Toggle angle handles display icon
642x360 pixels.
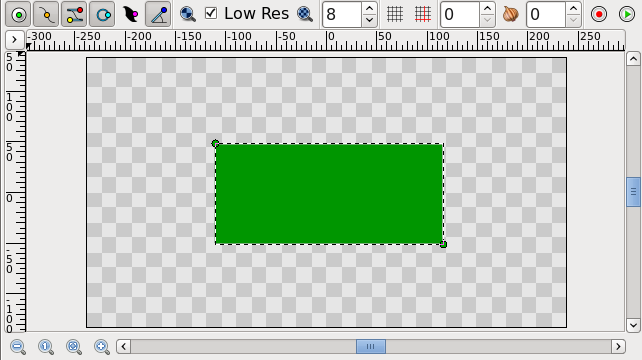(x=158, y=14)
